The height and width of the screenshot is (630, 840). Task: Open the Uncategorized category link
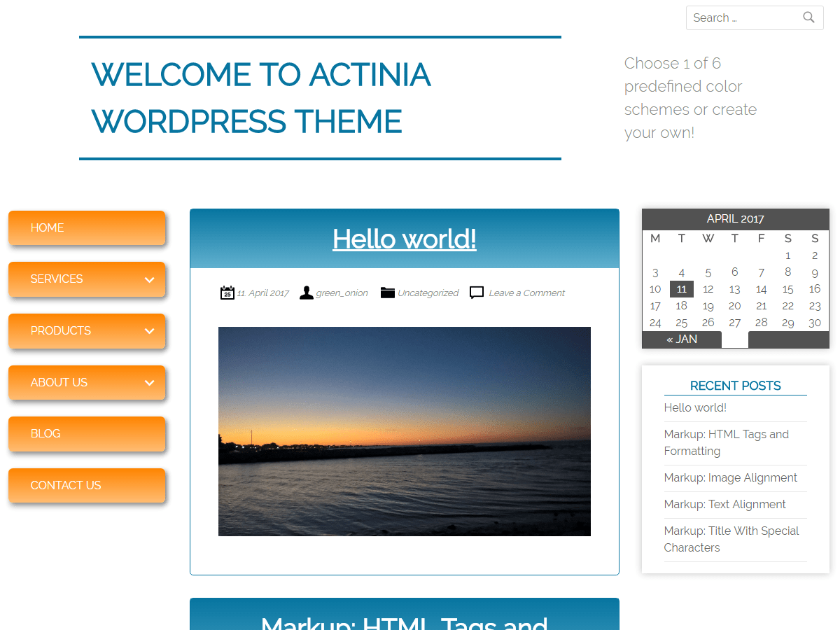pos(428,293)
